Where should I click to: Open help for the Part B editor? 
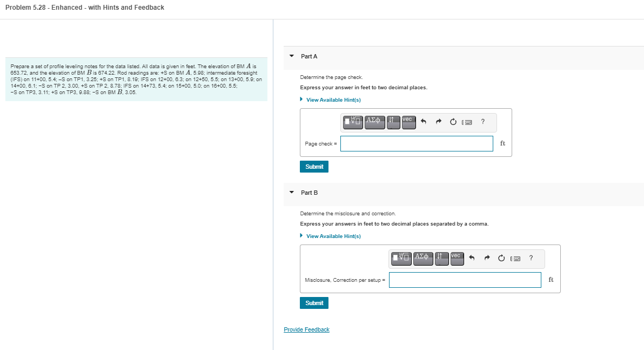click(x=531, y=259)
